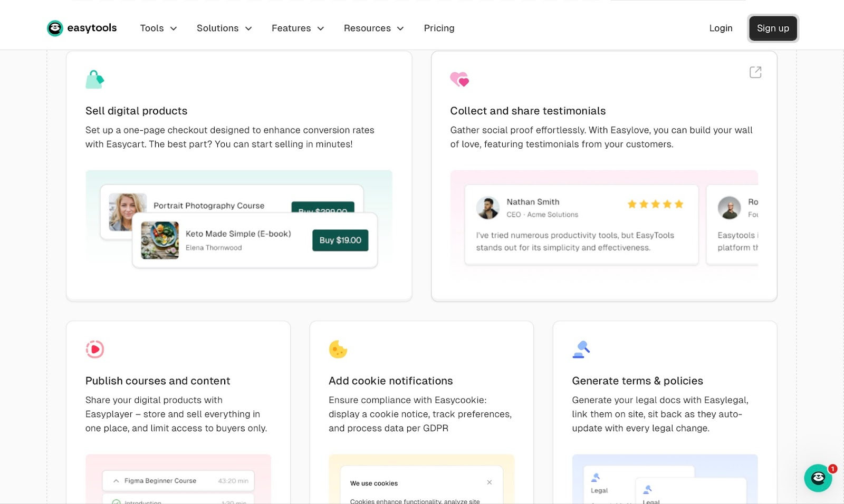Image resolution: width=844 pixels, height=504 pixels.
Task: Click the Keto Made Simple (E-book) title
Action: point(238,234)
